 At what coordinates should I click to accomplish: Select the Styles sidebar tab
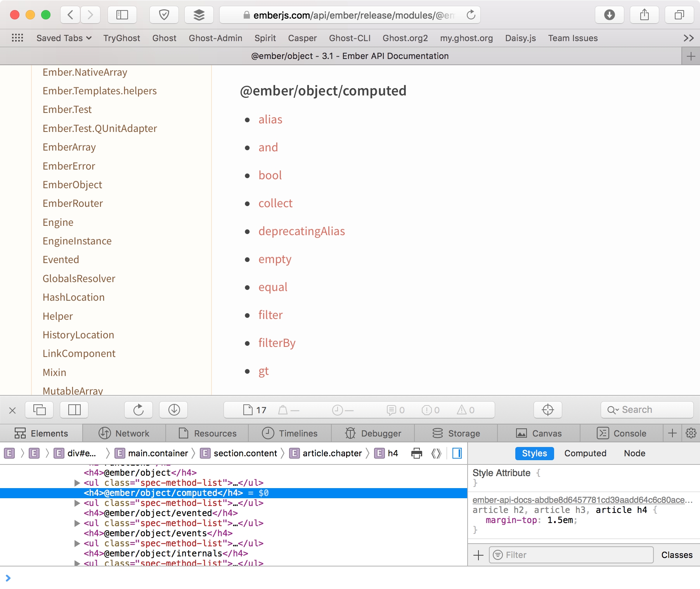[x=534, y=453]
